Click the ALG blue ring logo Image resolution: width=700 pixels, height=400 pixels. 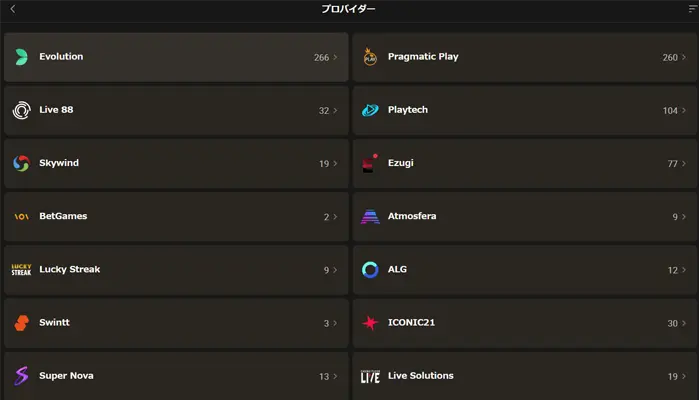370,270
